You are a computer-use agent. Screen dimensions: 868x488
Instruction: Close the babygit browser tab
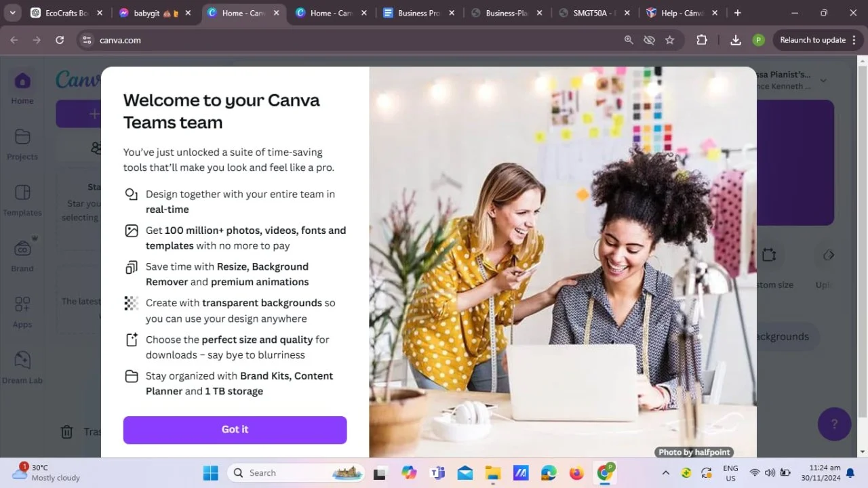point(188,13)
